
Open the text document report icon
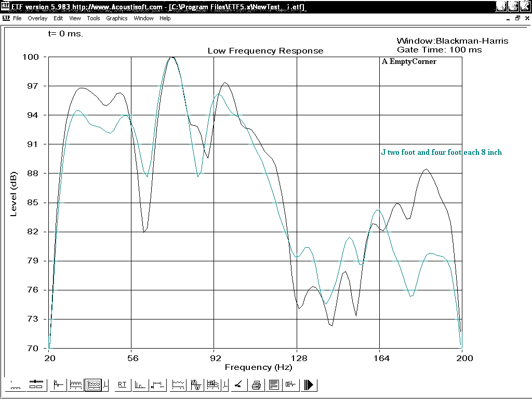coord(274,385)
